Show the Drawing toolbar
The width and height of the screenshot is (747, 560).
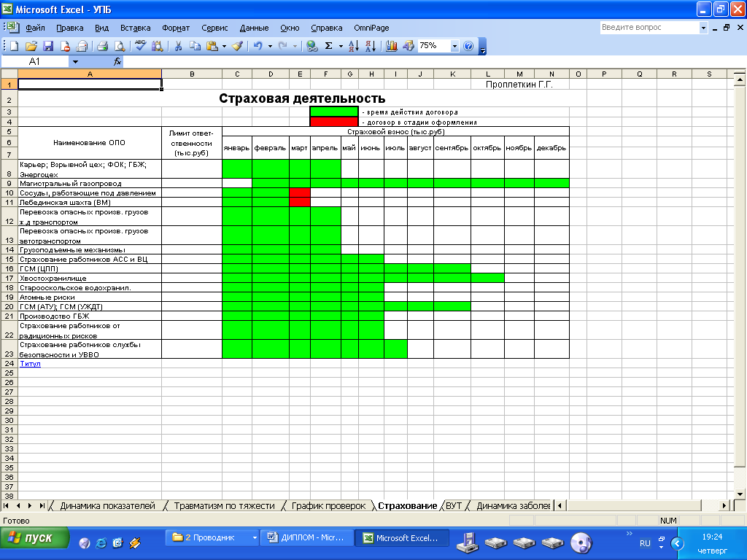click(x=409, y=46)
